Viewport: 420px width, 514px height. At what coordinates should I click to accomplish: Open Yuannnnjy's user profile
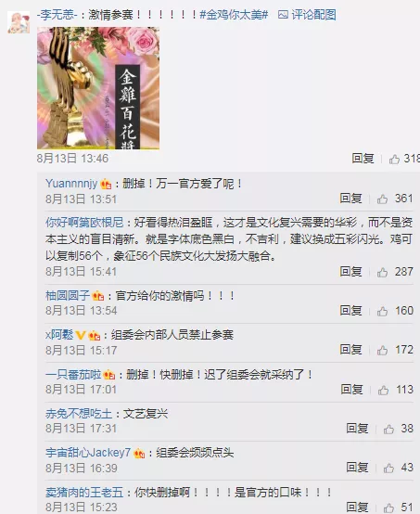[71, 184]
